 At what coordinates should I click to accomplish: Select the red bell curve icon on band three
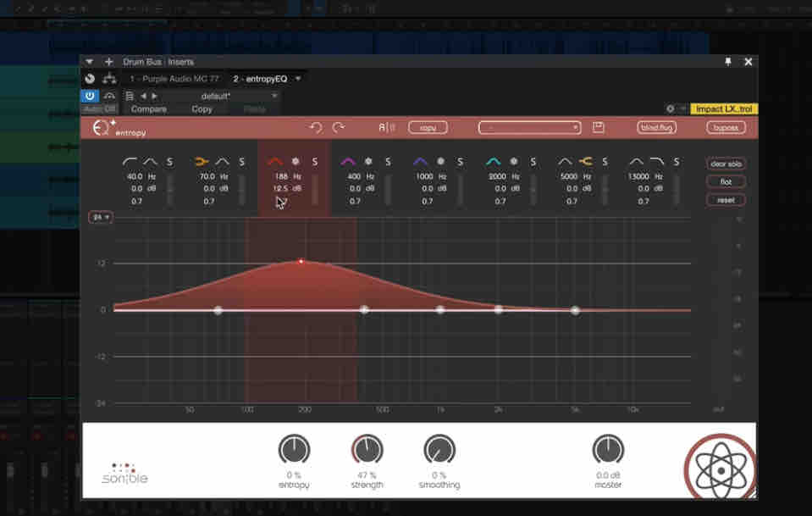click(276, 161)
